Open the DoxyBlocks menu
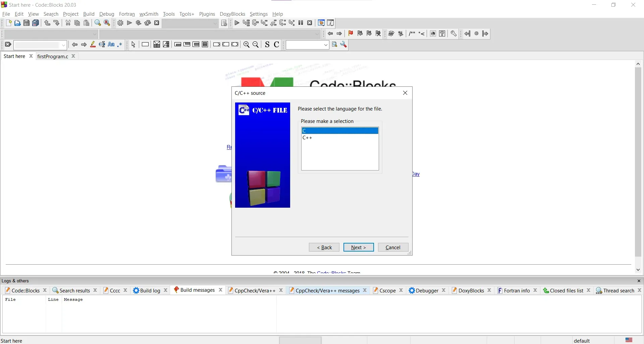This screenshot has width=644, height=344. (232, 14)
